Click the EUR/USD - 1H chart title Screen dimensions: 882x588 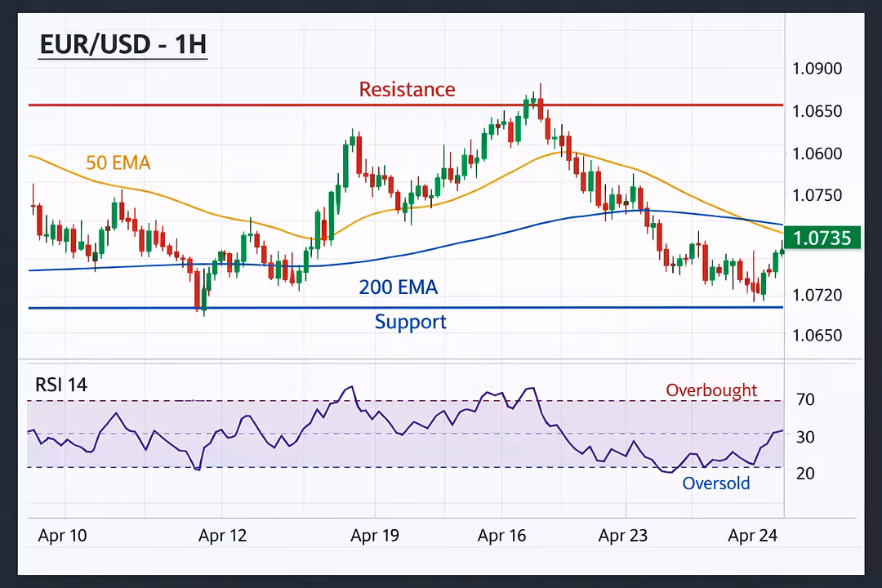(x=122, y=44)
